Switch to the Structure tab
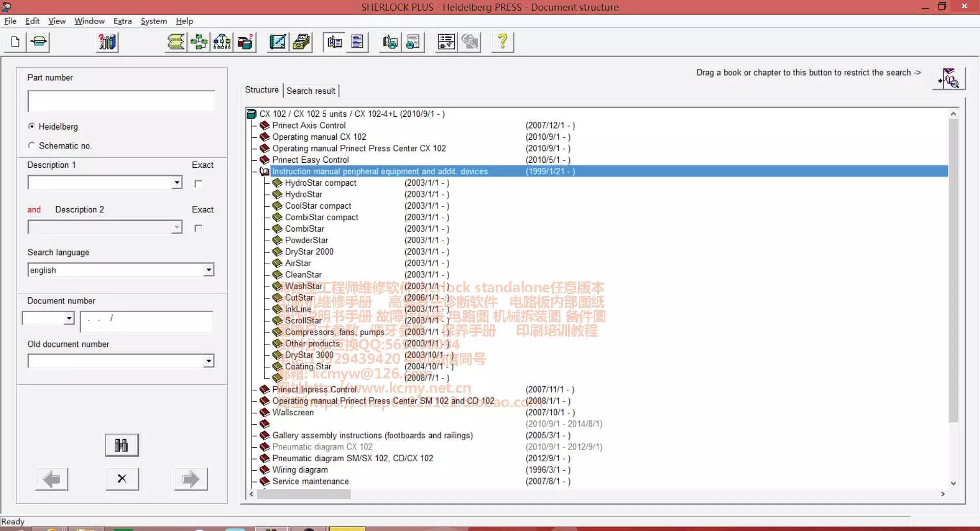The width and height of the screenshot is (980, 531). tap(262, 90)
